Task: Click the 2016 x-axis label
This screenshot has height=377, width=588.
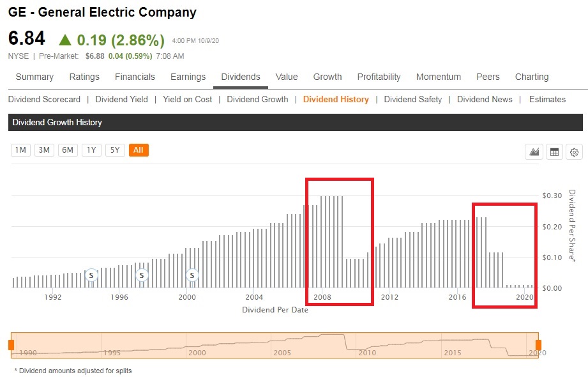Action: (x=457, y=297)
